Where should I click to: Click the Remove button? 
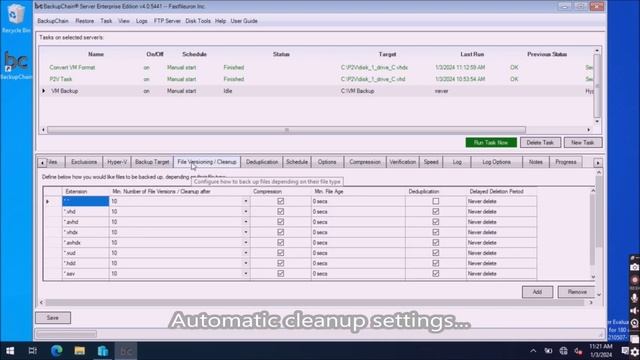point(577,292)
